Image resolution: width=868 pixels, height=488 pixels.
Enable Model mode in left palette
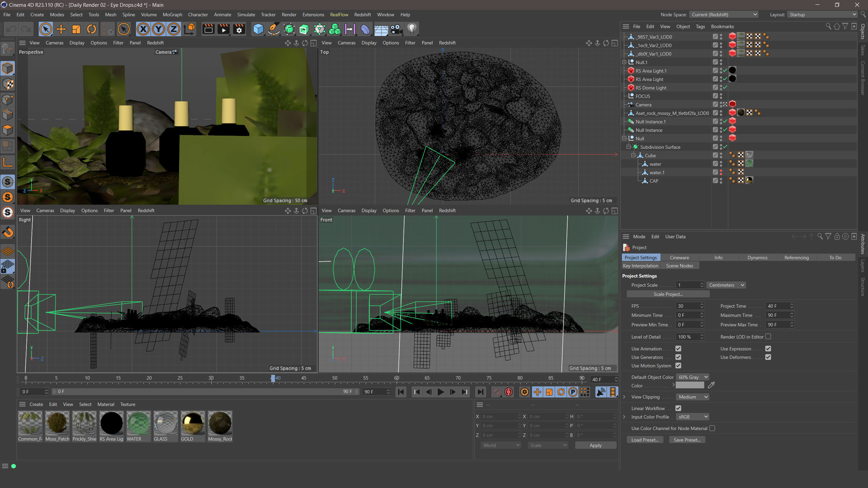coord(8,68)
